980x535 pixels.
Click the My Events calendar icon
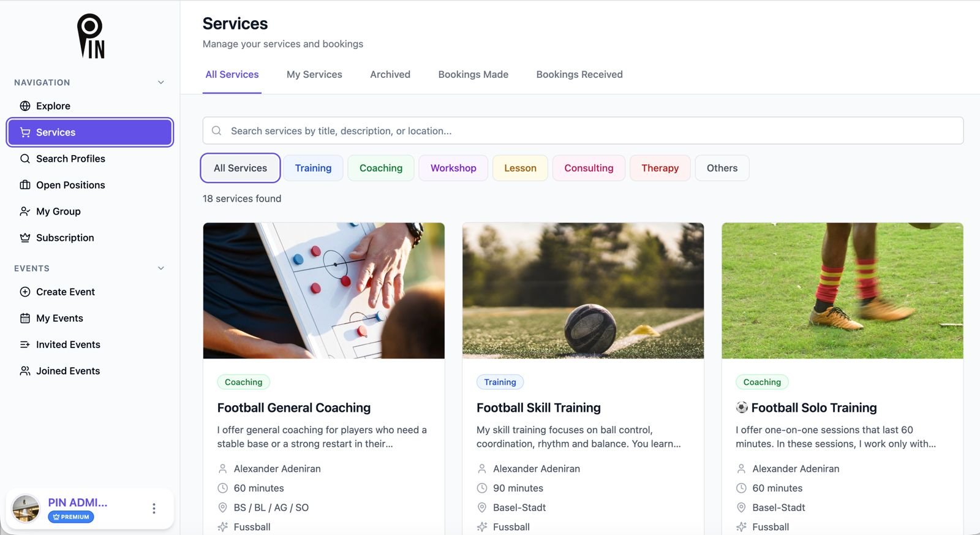click(x=25, y=318)
